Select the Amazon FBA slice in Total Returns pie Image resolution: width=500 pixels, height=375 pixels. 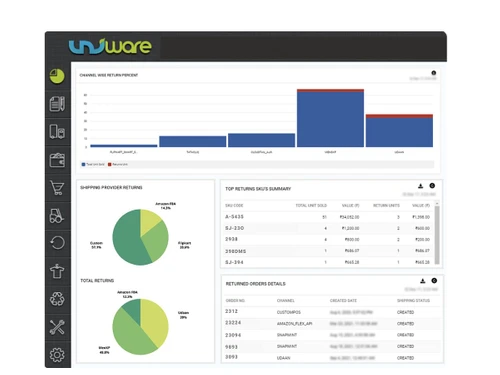[x=133, y=309]
